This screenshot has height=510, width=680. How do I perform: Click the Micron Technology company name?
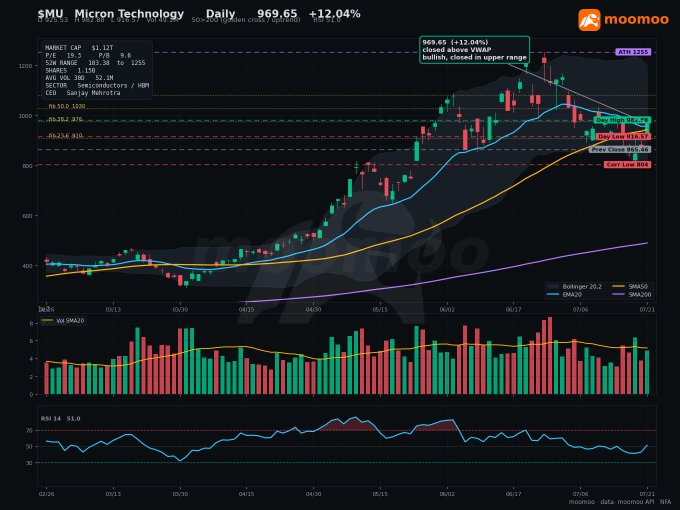[x=129, y=14]
